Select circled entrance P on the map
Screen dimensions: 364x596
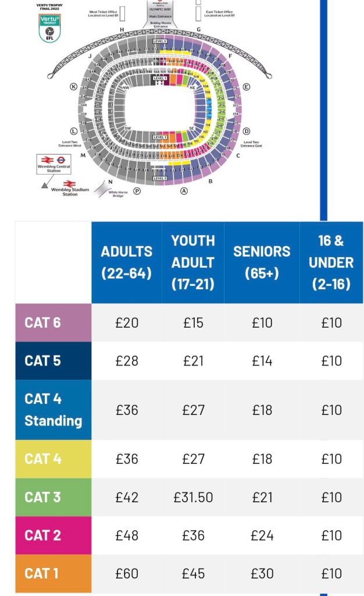tap(137, 191)
